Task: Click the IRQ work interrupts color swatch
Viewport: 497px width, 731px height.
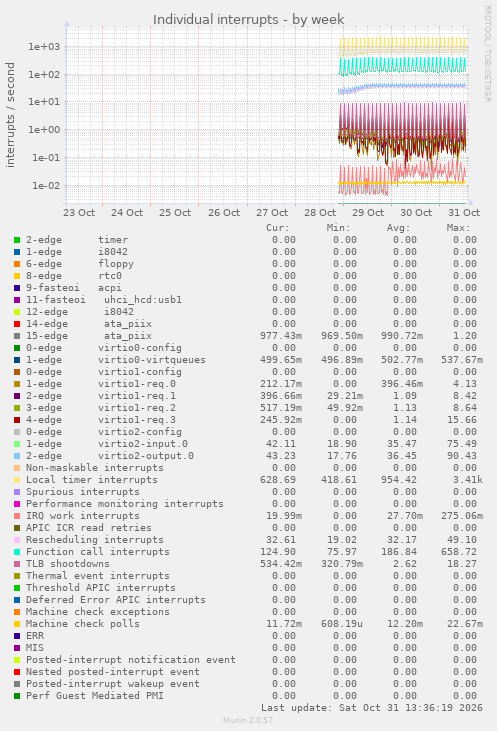Action: [x=17, y=516]
